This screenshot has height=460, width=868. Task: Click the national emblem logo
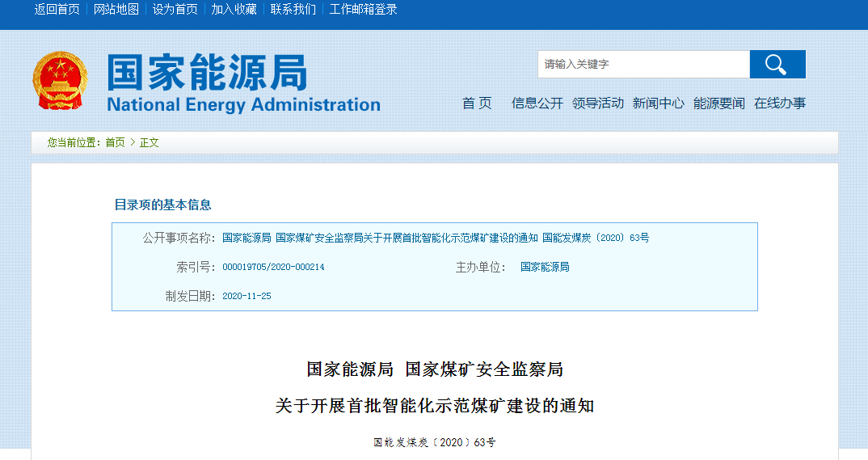[61, 81]
